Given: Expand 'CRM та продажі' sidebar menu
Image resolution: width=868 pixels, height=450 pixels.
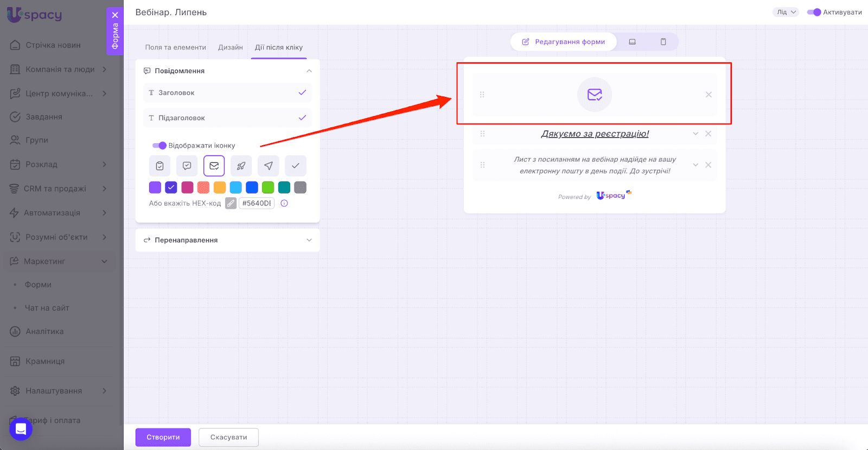Looking at the screenshot, I should [105, 189].
